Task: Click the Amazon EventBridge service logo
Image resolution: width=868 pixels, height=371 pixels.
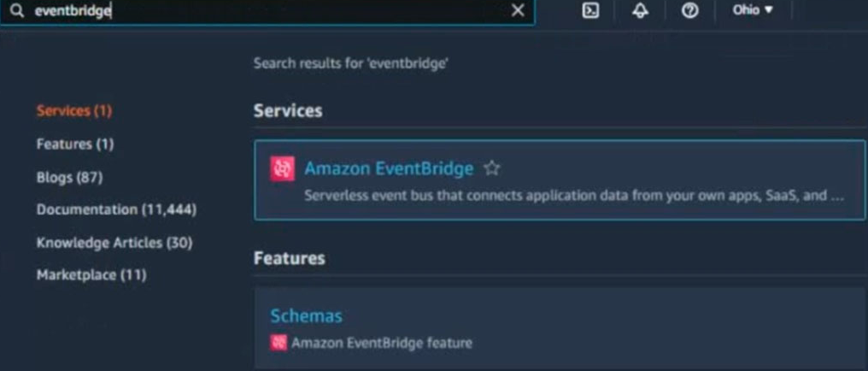Action: click(282, 169)
